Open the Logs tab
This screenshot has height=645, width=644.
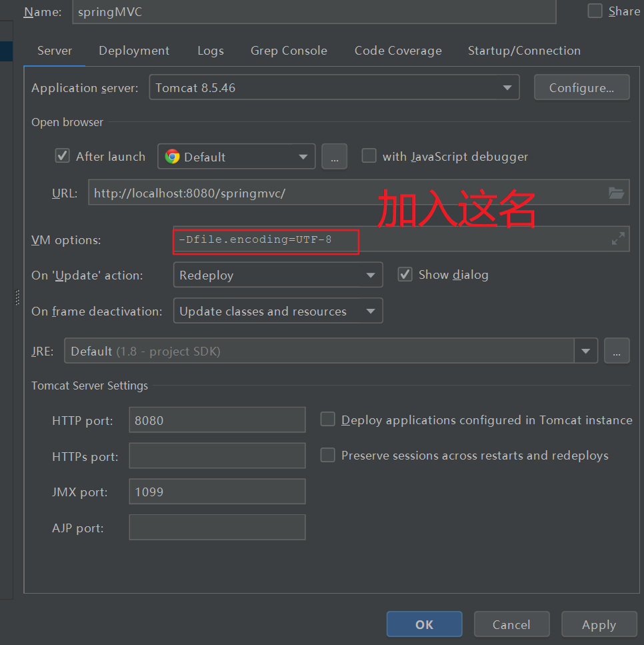[x=211, y=51]
